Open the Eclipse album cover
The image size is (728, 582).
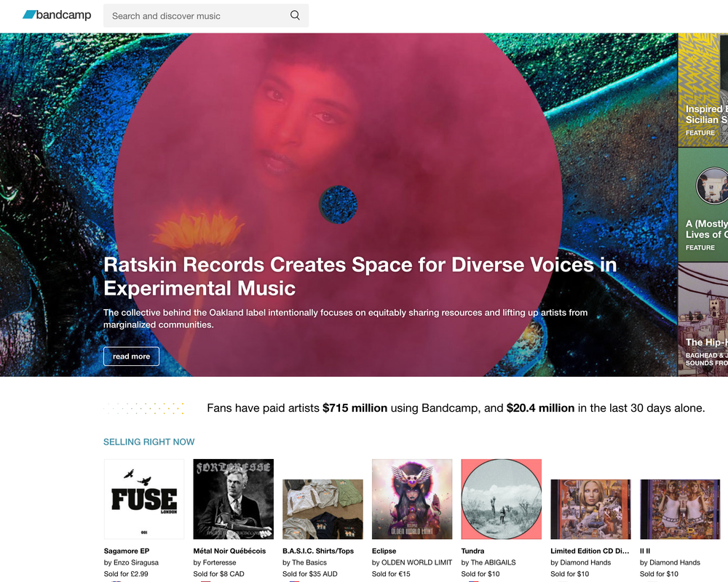(x=412, y=499)
